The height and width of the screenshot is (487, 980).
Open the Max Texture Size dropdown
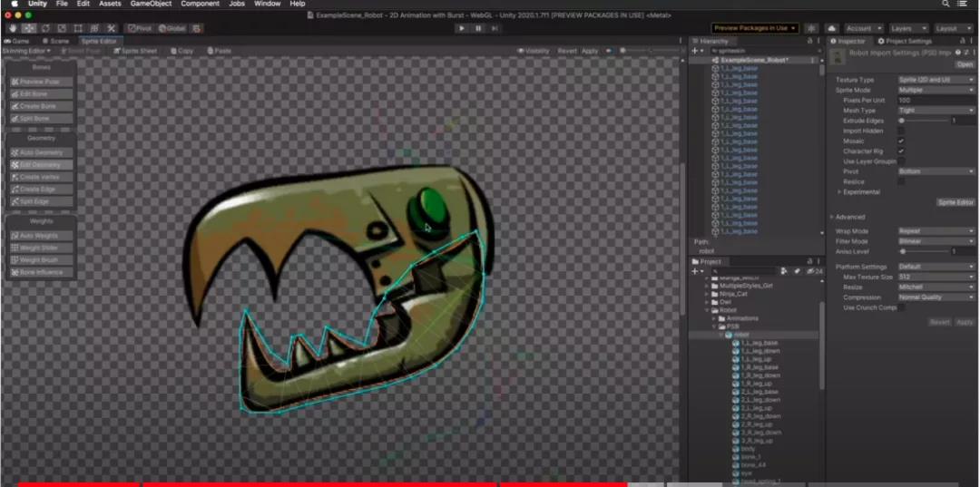coord(936,277)
